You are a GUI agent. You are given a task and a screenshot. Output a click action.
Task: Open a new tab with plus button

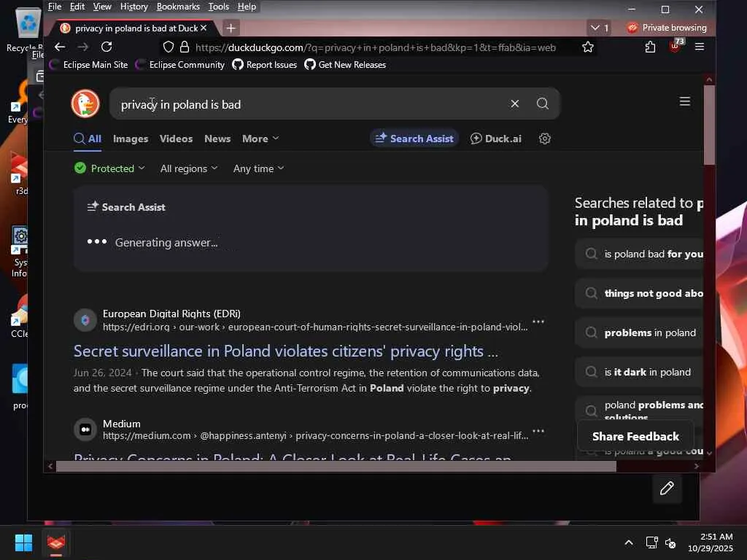pyautogui.click(x=231, y=28)
